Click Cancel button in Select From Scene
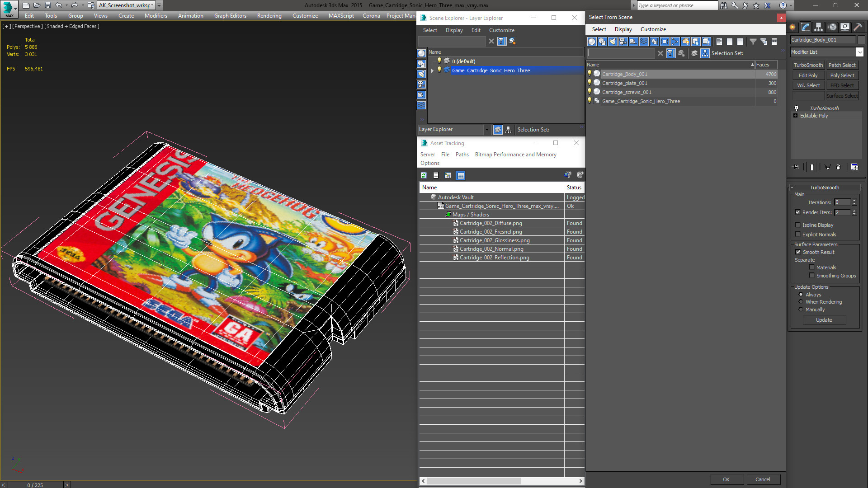This screenshot has width=868, height=488. [x=763, y=479]
